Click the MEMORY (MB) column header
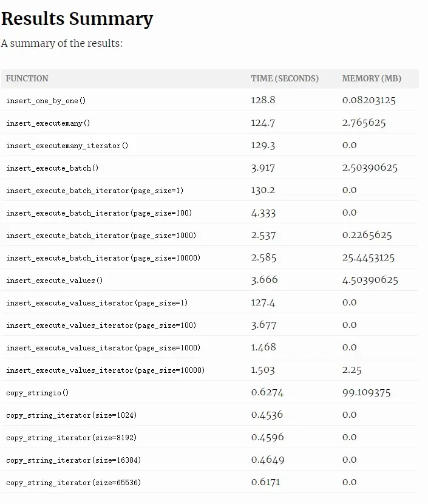 coord(372,78)
